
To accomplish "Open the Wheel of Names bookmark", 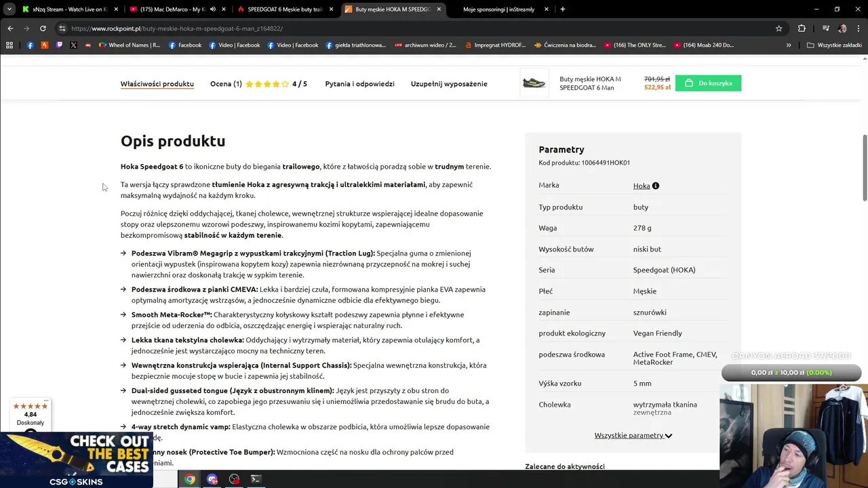I will coord(130,45).
